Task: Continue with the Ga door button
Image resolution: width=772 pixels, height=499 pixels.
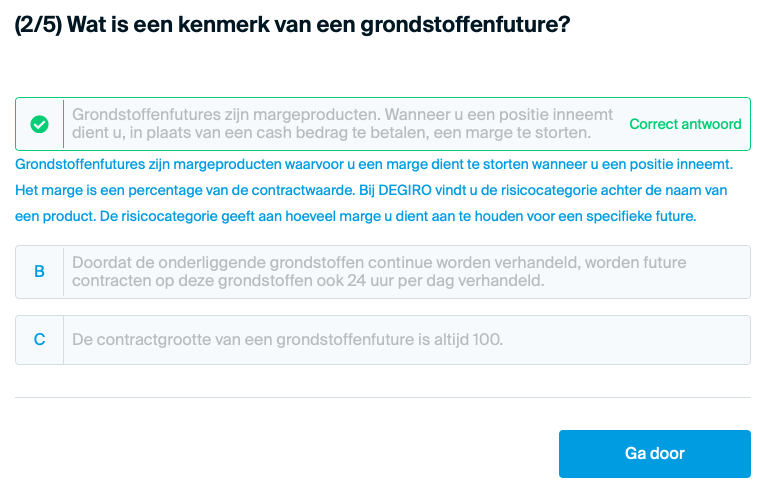Action: tap(654, 453)
